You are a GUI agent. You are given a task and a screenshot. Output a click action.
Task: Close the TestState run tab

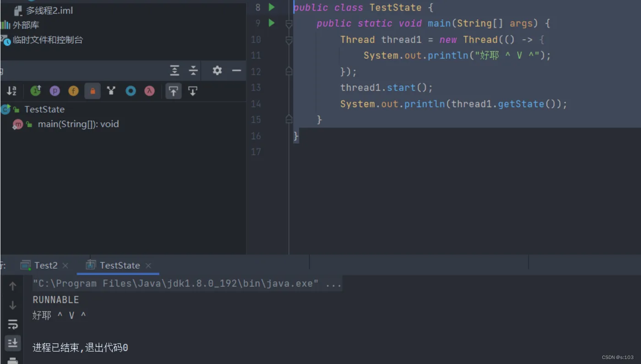click(x=148, y=266)
